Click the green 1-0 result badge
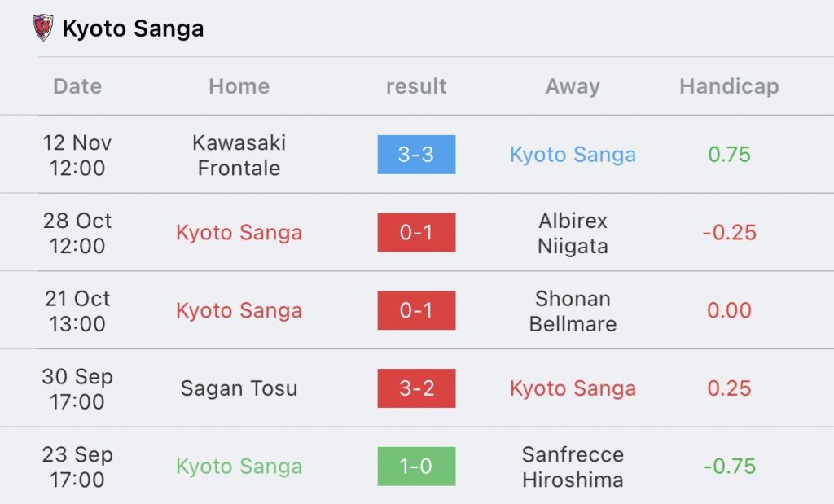 point(416,467)
